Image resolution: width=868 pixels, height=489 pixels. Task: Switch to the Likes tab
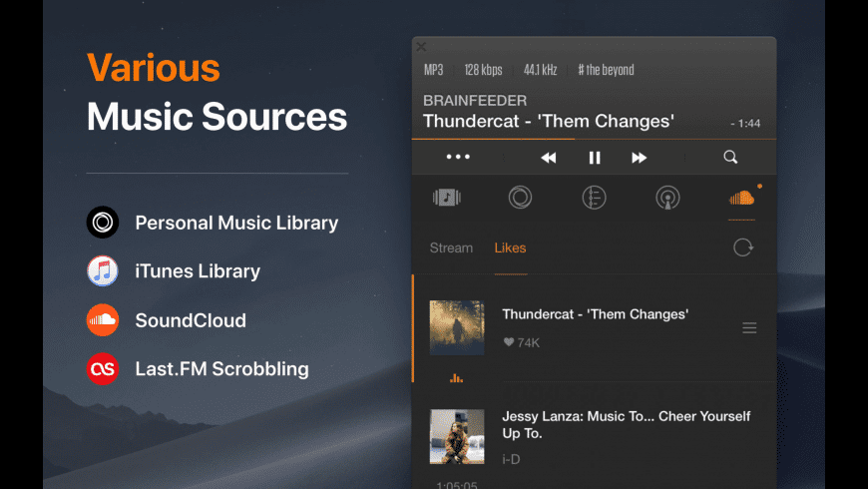click(x=510, y=247)
